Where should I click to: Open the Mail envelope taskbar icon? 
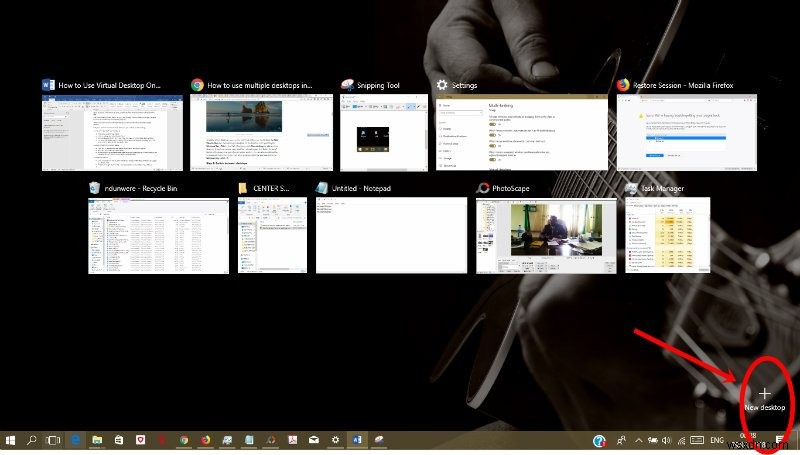pyautogui.click(x=314, y=440)
